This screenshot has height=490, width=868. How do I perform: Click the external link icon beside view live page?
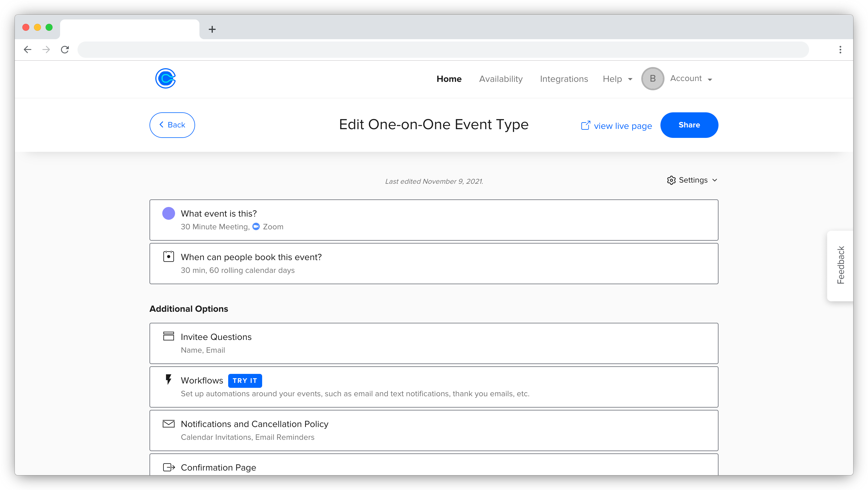[x=586, y=125]
